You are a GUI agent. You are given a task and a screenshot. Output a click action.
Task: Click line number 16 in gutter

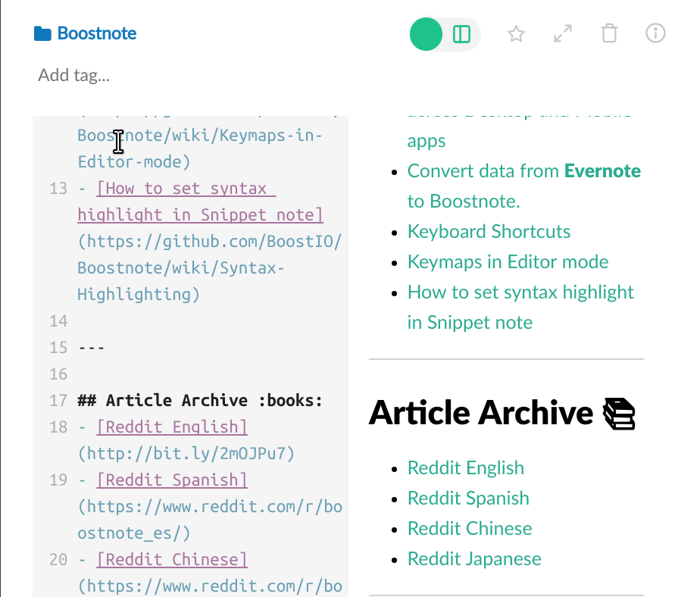[x=58, y=374]
